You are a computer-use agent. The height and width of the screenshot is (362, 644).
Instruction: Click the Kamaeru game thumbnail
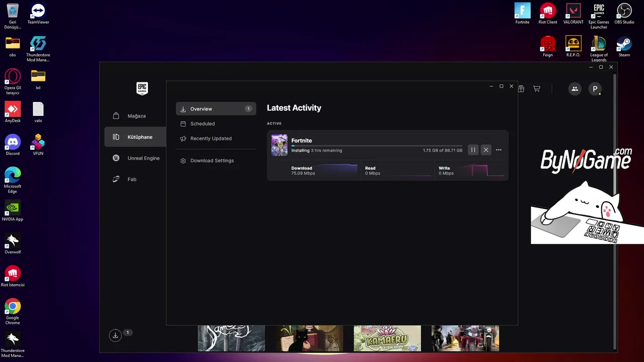click(387, 338)
